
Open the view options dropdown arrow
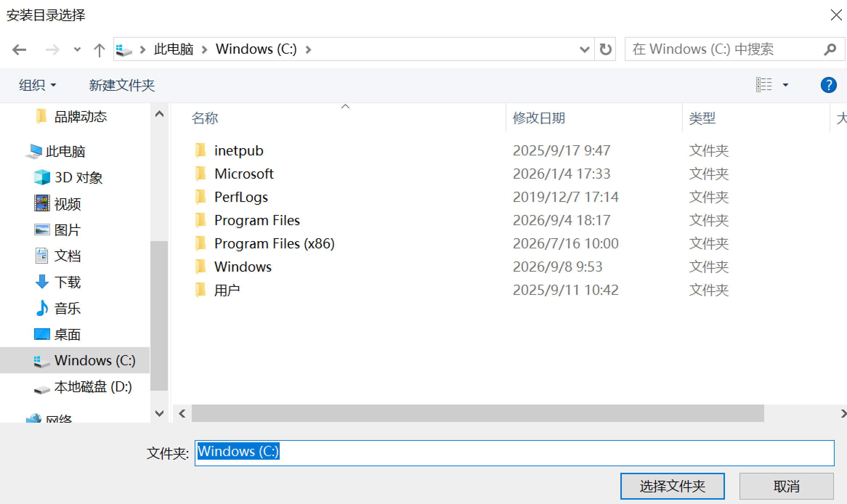(x=786, y=85)
